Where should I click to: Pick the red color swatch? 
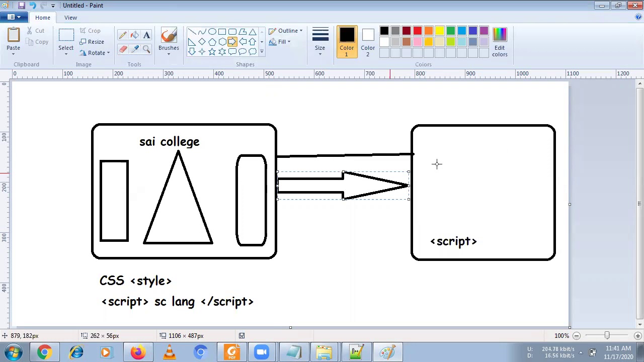418,32
